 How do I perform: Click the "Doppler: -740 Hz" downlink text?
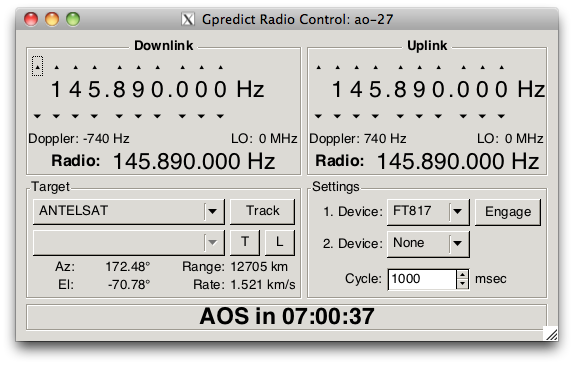click(79, 139)
